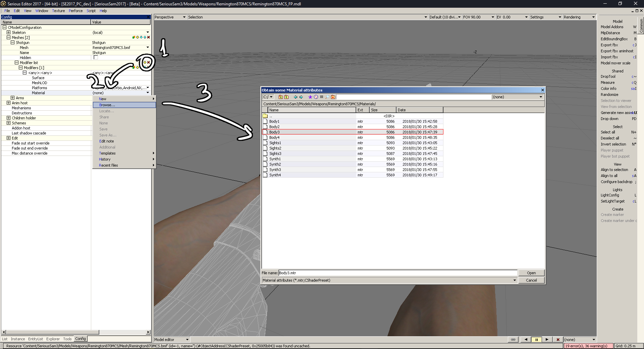Pause the animation playback

(536, 340)
